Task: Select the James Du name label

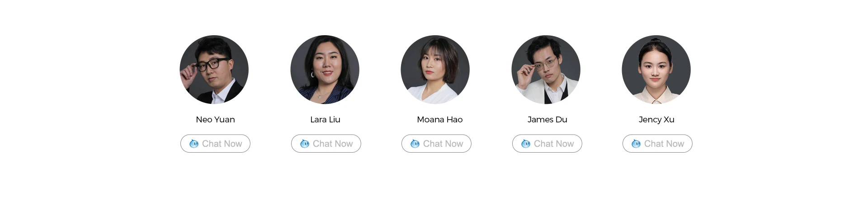Action: pos(547,120)
